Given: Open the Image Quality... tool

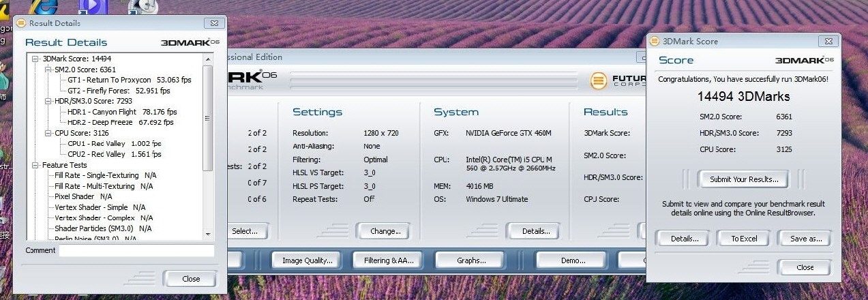Looking at the screenshot, I should 306,260.
